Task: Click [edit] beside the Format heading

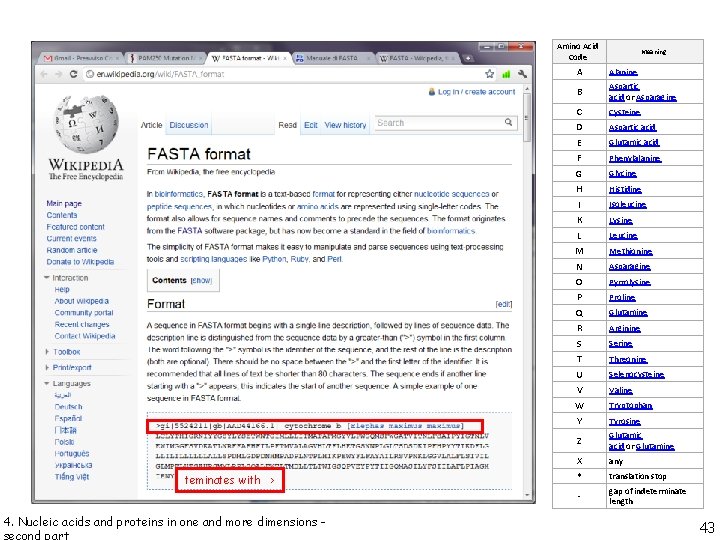Action: (504, 304)
